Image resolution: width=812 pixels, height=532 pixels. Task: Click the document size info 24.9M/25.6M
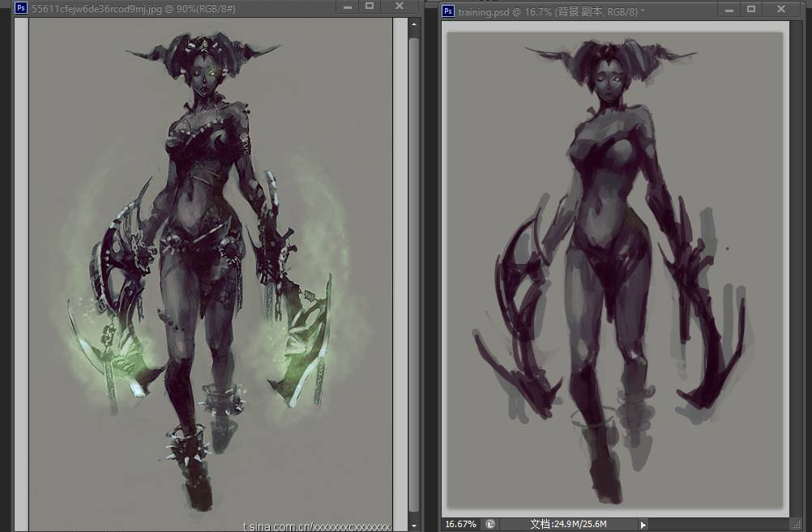coord(569,524)
